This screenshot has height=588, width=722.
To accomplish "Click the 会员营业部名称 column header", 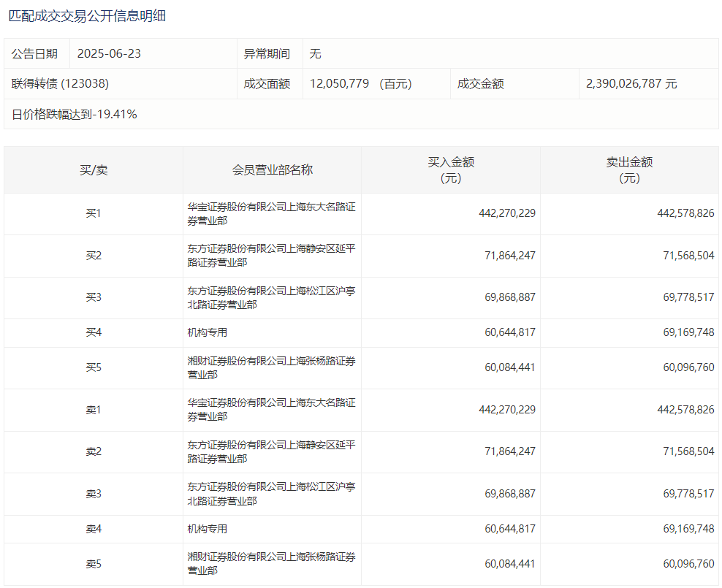I will point(272,170).
